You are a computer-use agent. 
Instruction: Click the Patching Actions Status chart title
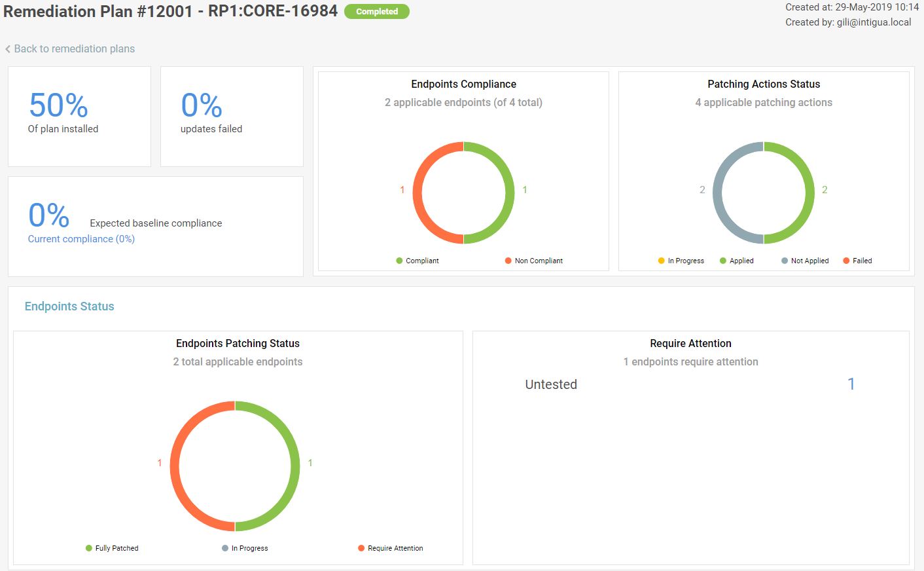click(764, 84)
